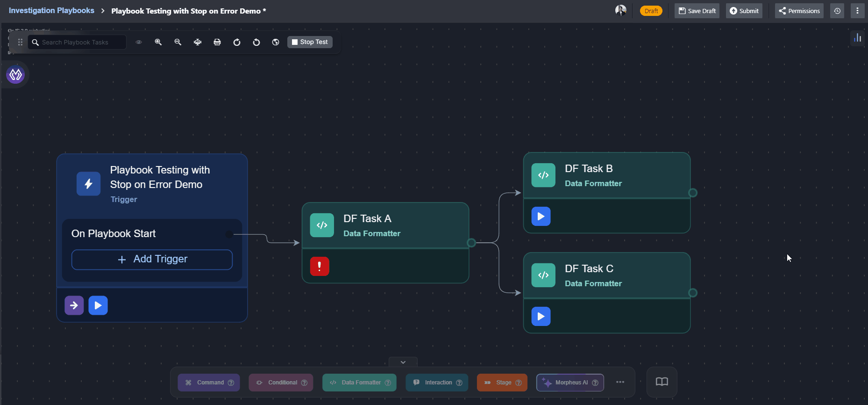
Task: Toggle the eye visibility icon in toolbar
Action: click(x=139, y=42)
